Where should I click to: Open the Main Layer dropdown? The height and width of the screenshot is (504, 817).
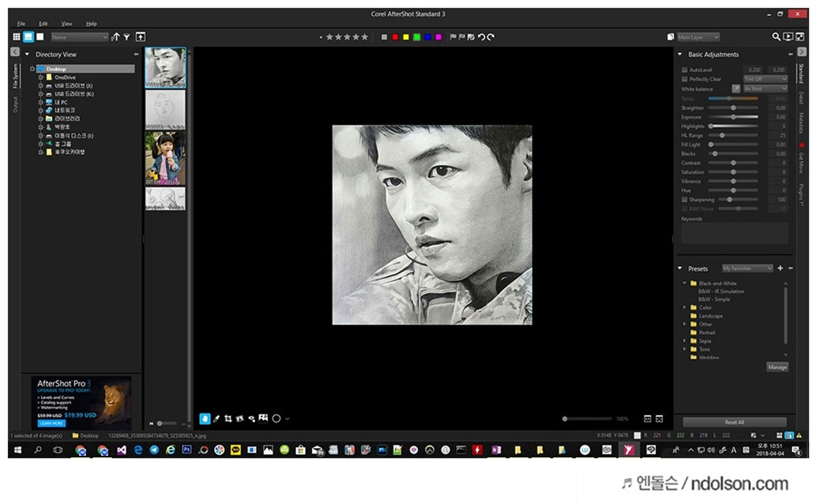coord(698,37)
